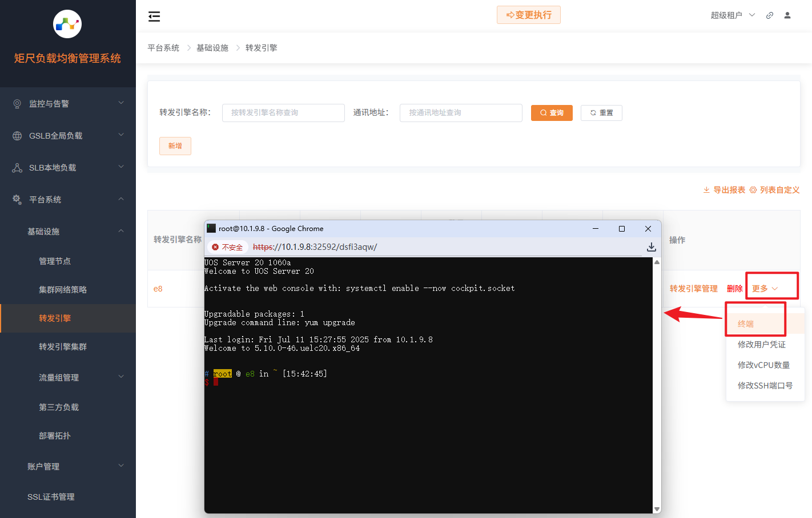Choose 修改vCPU数量 menu entry
The width and height of the screenshot is (812, 518).
click(765, 365)
